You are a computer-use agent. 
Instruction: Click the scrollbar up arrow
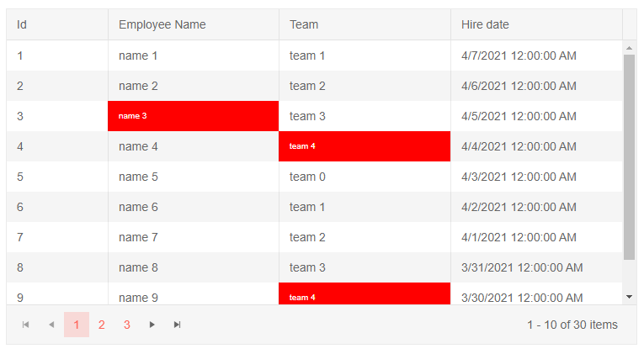pos(629,48)
